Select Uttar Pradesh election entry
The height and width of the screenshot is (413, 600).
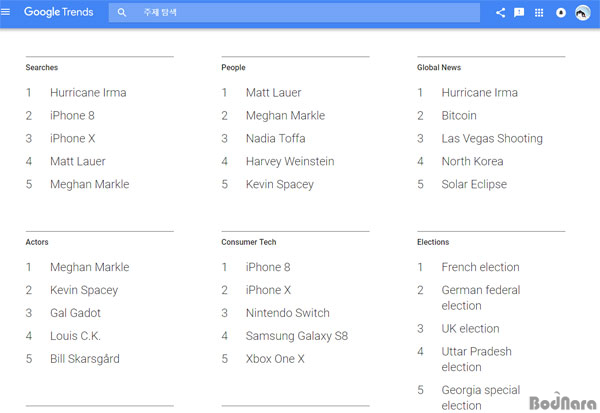tap(476, 359)
